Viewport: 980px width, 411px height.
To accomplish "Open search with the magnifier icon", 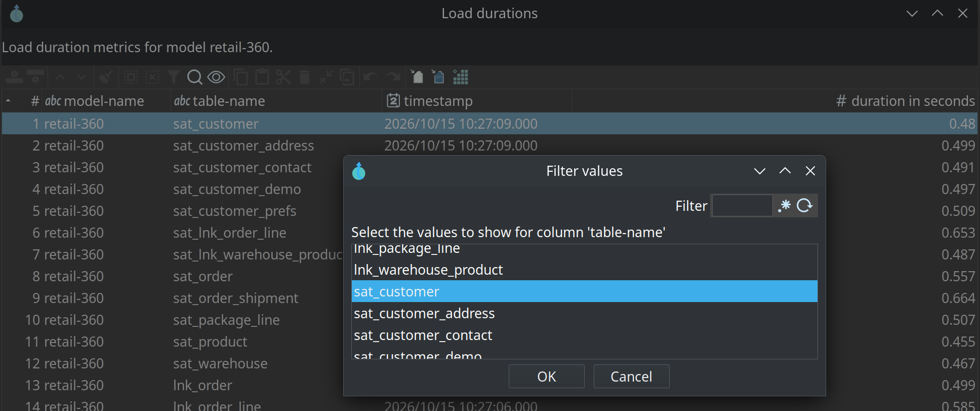I will [194, 77].
